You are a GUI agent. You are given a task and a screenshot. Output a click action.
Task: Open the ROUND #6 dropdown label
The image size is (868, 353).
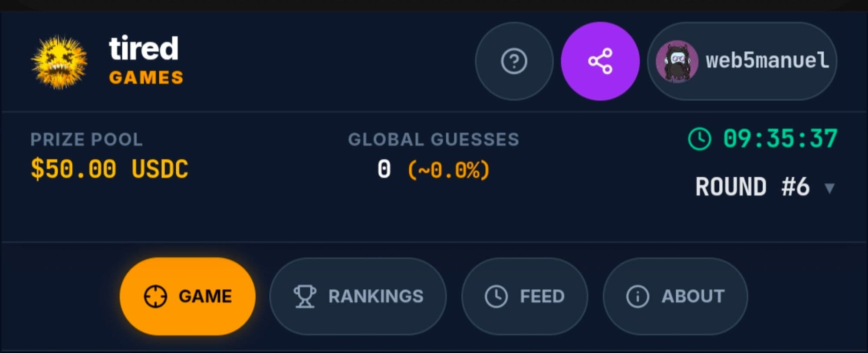pos(753,187)
